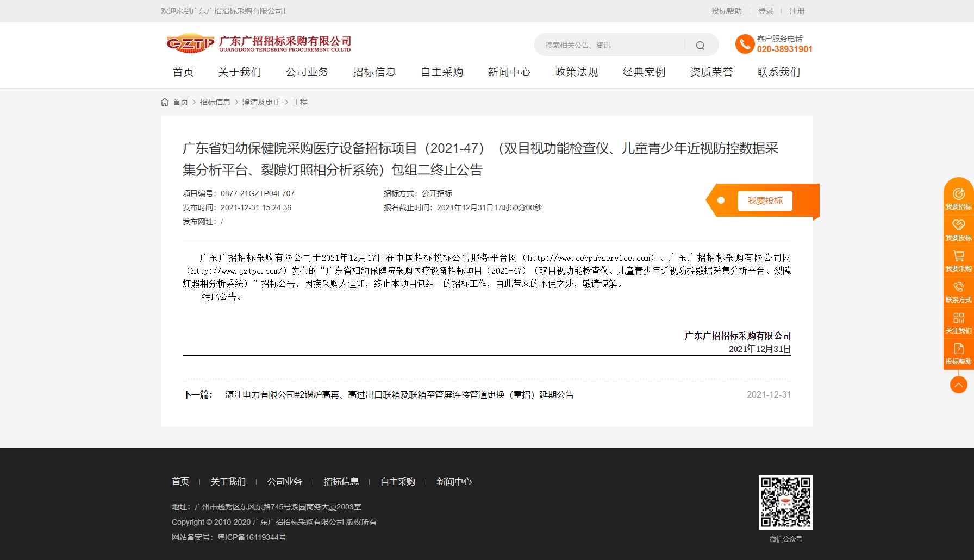Click the GZTP company logo

[x=190, y=43]
